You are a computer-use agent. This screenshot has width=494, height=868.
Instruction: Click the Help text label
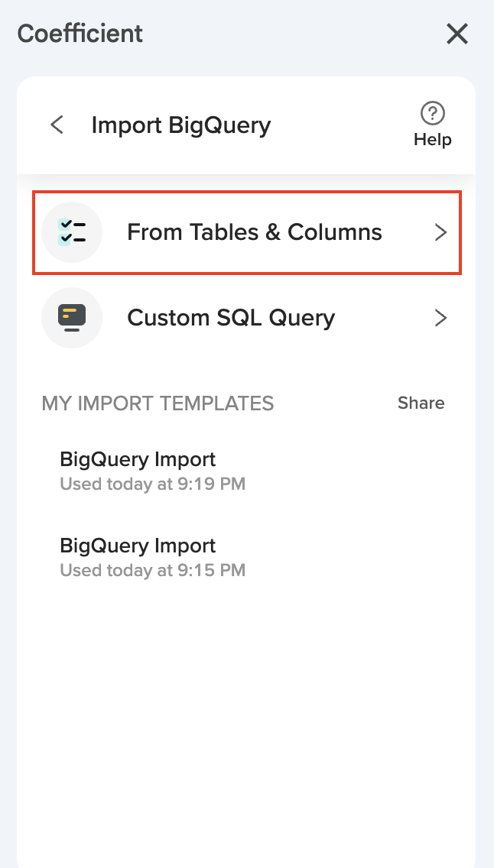click(x=433, y=140)
